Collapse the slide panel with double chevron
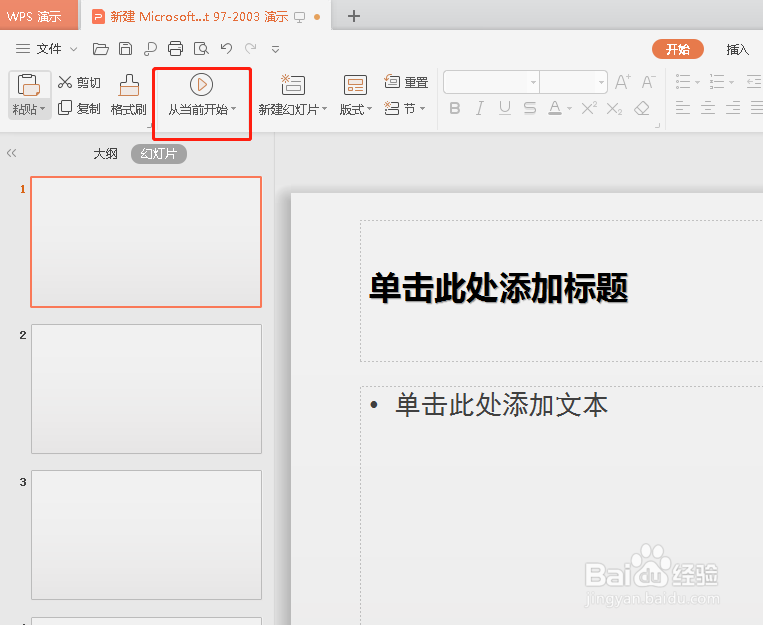Screen dimensions: 763x625 [x=12, y=153]
